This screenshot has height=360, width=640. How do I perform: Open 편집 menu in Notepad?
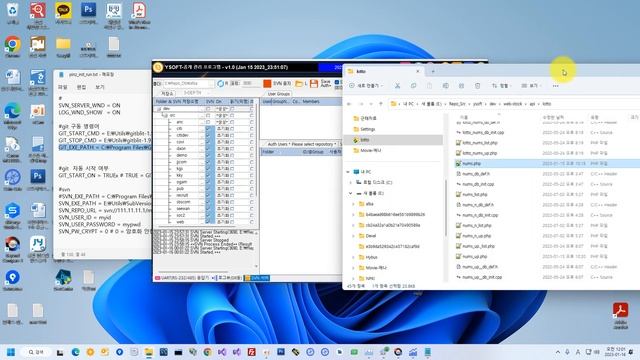click(x=81, y=87)
